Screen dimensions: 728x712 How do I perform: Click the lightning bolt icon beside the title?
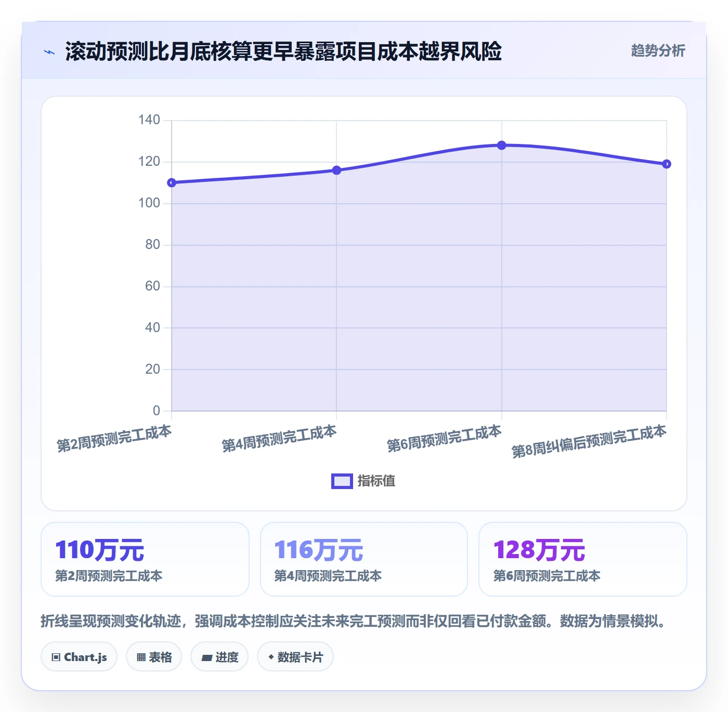pos(49,52)
